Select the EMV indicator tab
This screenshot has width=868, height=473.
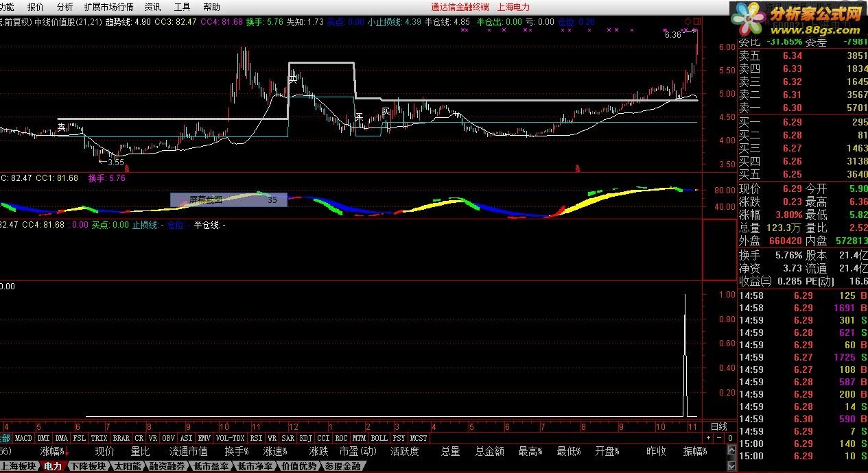click(204, 437)
